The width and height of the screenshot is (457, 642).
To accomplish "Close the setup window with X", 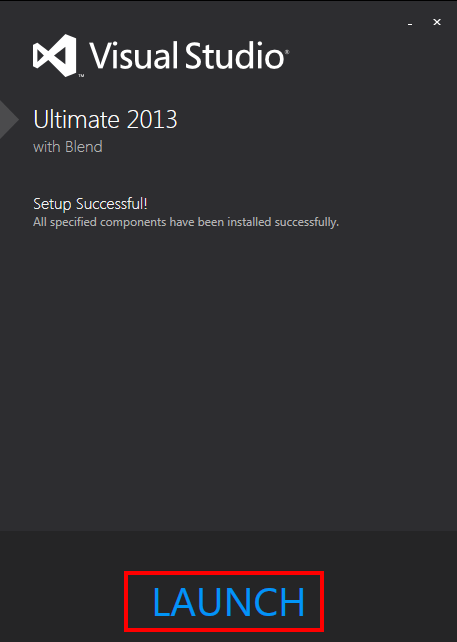I will tap(437, 22).
